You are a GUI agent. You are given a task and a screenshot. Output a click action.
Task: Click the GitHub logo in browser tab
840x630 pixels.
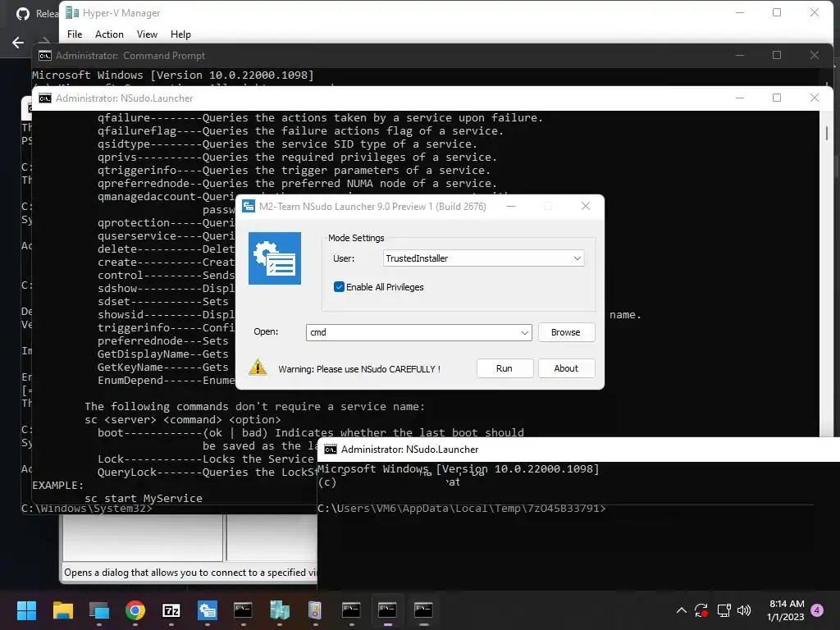pyautogui.click(x=23, y=14)
